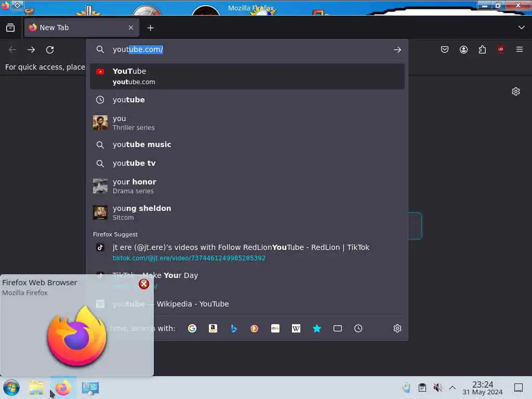532x399 pixels.
Task: Click Firefox icon on taskbar
Action: (x=63, y=388)
